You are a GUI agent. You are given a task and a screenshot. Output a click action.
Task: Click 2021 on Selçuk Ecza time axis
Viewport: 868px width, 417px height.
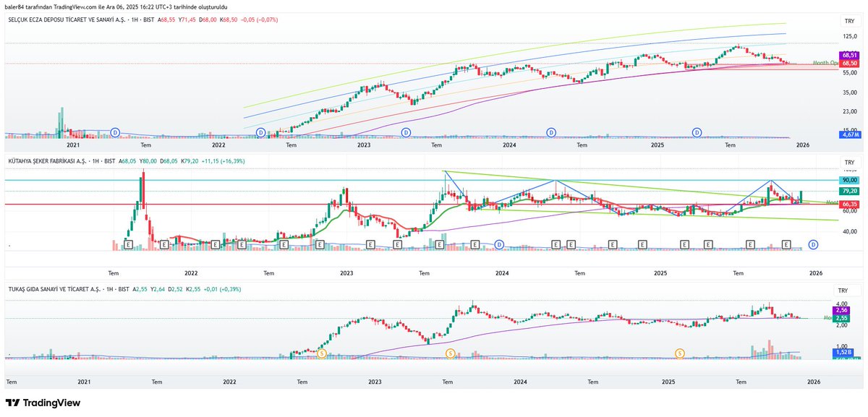(73, 145)
